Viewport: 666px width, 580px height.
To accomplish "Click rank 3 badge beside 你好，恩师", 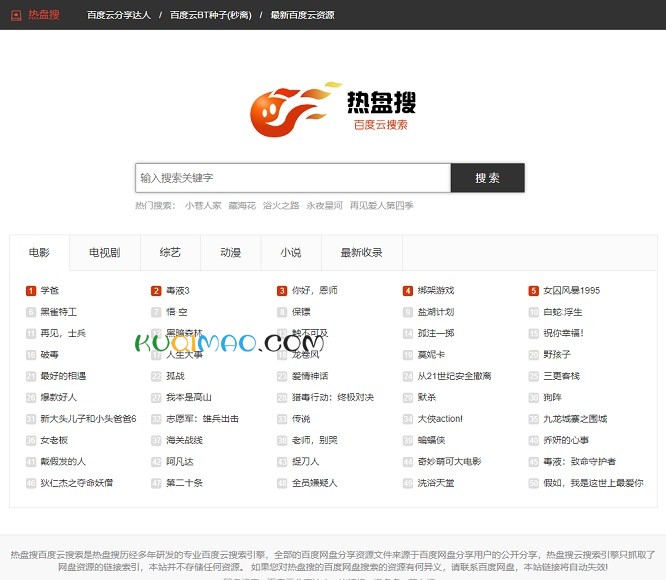I will pyautogui.click(x=282, y=291).
